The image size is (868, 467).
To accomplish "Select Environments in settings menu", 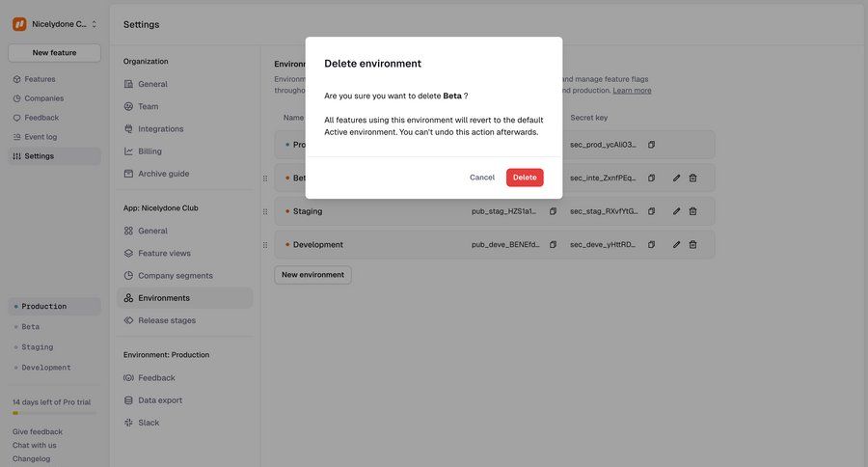I will [x=185, y=298].
